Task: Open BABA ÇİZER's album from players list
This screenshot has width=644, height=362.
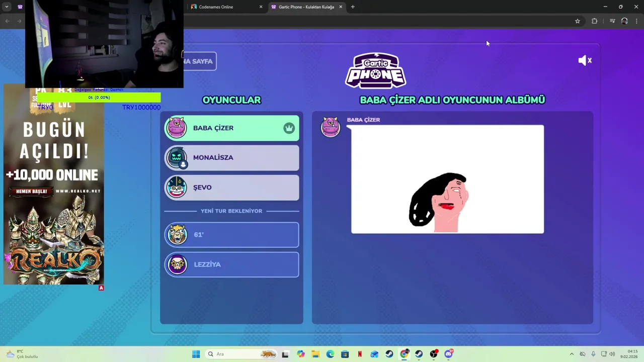Action: pos(231,128)
